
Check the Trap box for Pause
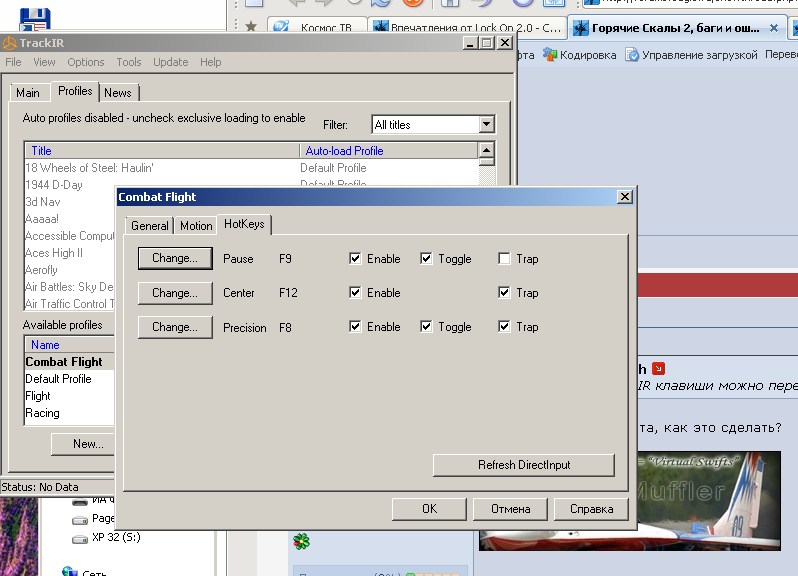(504, 258)
